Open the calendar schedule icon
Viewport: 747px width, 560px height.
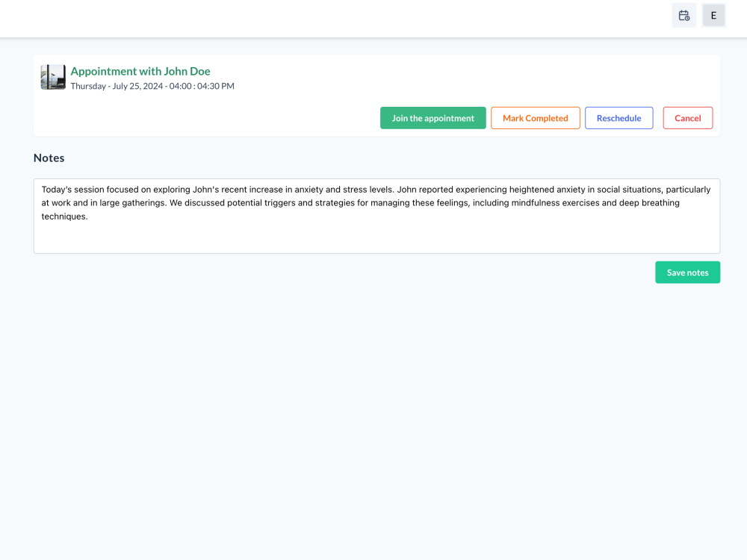click(684, 15)
